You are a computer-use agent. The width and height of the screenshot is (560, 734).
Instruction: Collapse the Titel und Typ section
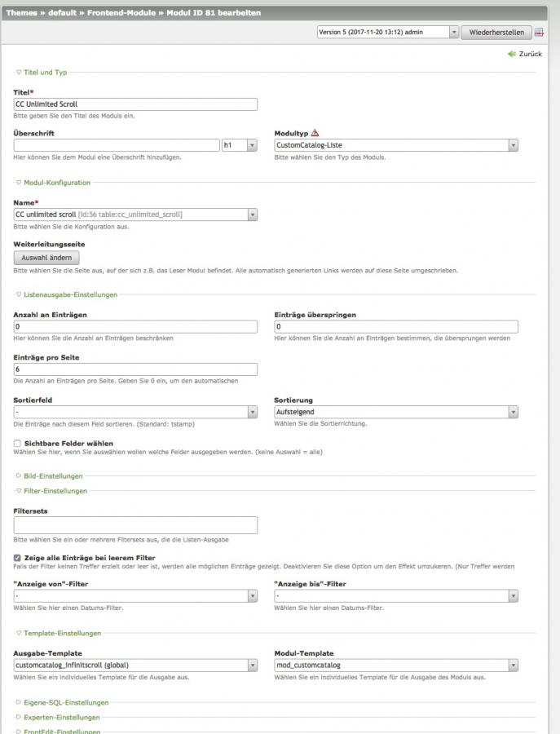click(45, 73)
